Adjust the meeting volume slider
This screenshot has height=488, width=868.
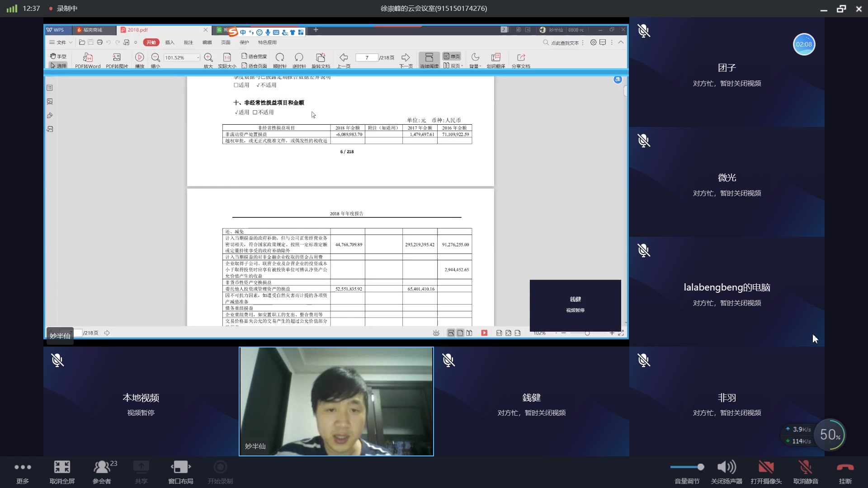(x=687, y=467)
